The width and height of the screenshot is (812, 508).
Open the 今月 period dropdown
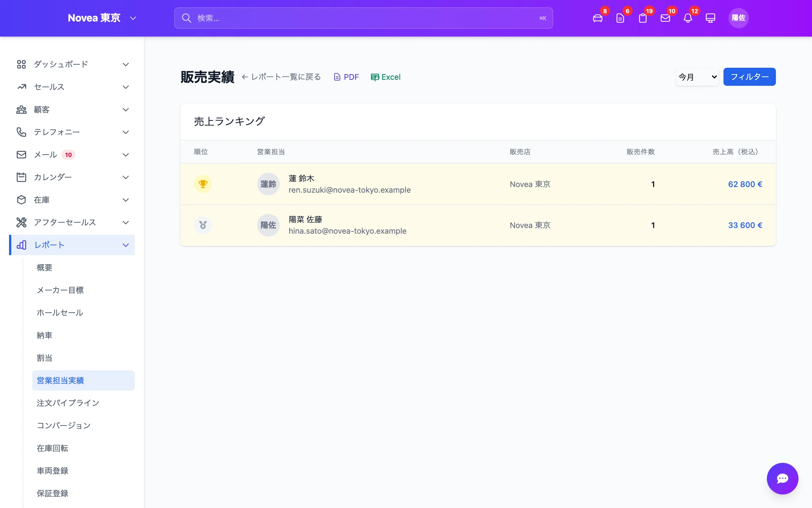click(x=697, y=77)
